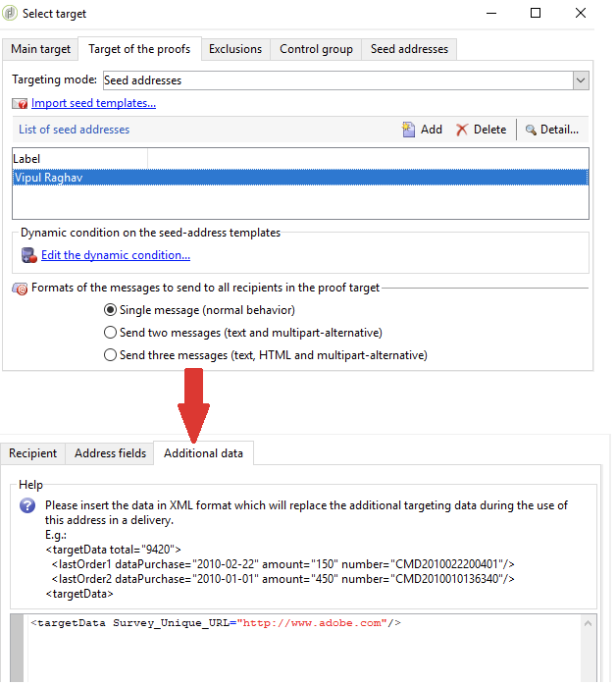The height and width of the screenshot is (685, 616).
Task: Click the dynamic condition edit icon
Action: [x=28, y=255]
